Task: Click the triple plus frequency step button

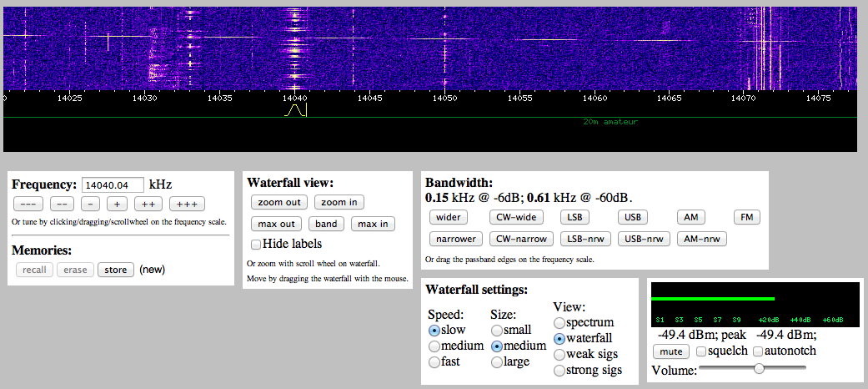Action: (x=187, y=204)
